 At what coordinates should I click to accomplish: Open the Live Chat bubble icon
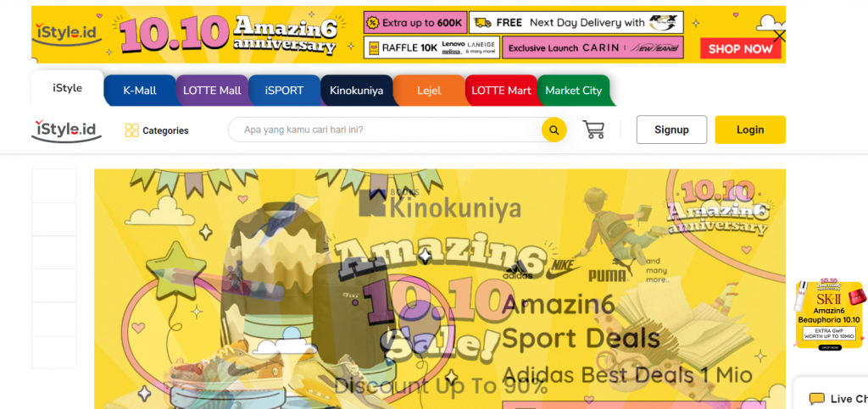point(816,399)
